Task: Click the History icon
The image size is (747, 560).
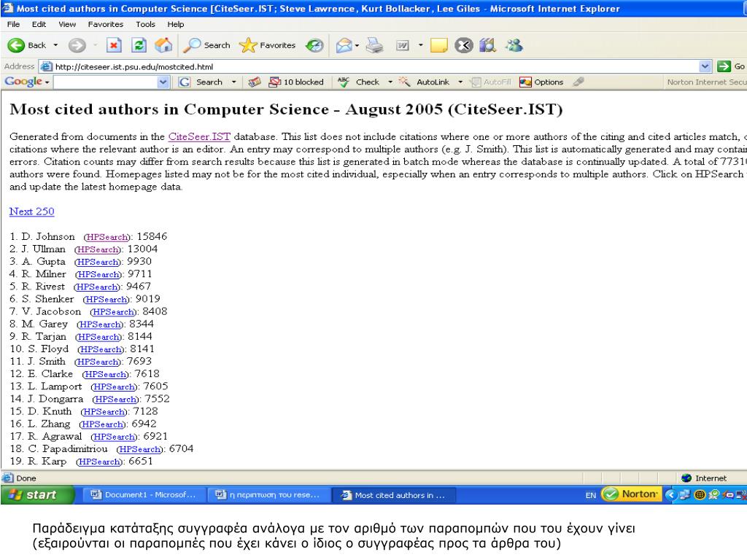Action: [x=314, y=45]
